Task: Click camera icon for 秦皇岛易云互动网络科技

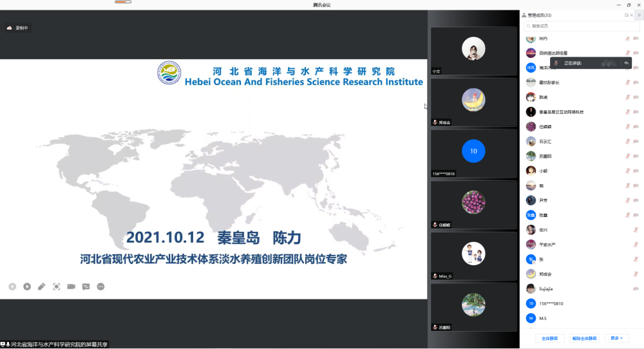Action: [x=636, y=111]
